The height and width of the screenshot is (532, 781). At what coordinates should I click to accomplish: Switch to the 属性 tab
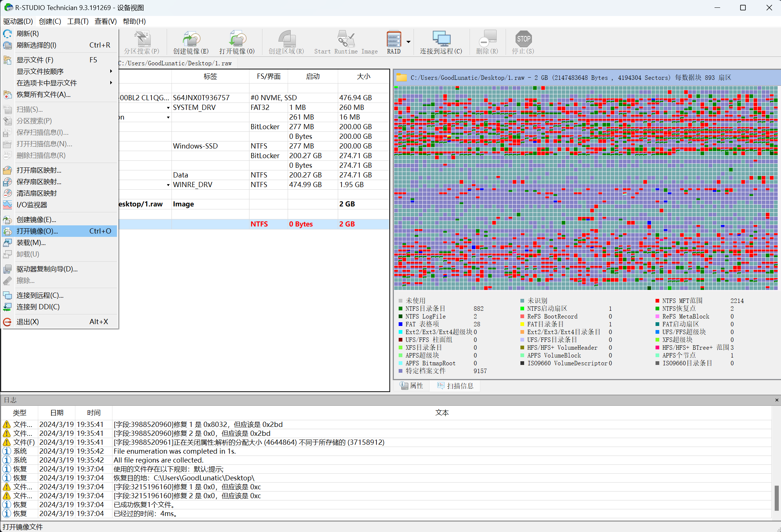point(412,386)
